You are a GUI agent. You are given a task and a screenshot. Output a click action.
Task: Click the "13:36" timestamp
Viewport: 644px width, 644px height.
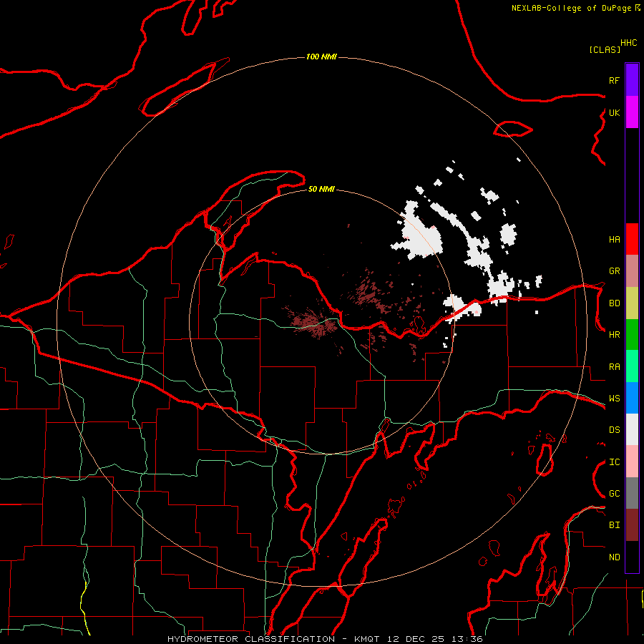pyautogui.click(x=466, y=639)
